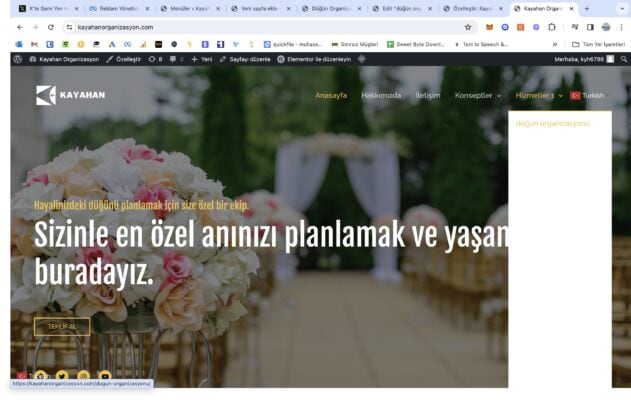Open the Meta bookmark icon in bookmarks bar

[128, 44]
